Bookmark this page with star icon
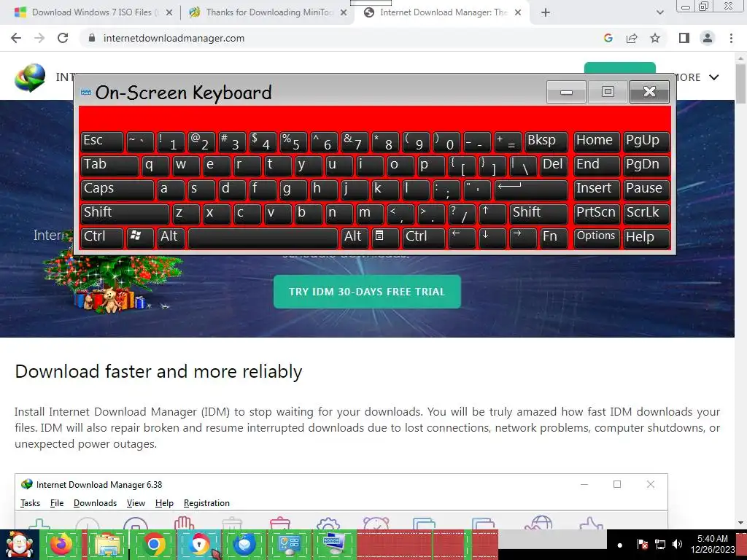Image resolution: width=747 pixels, height=560 pixels. pyautogui.click(x=655, y=38)
